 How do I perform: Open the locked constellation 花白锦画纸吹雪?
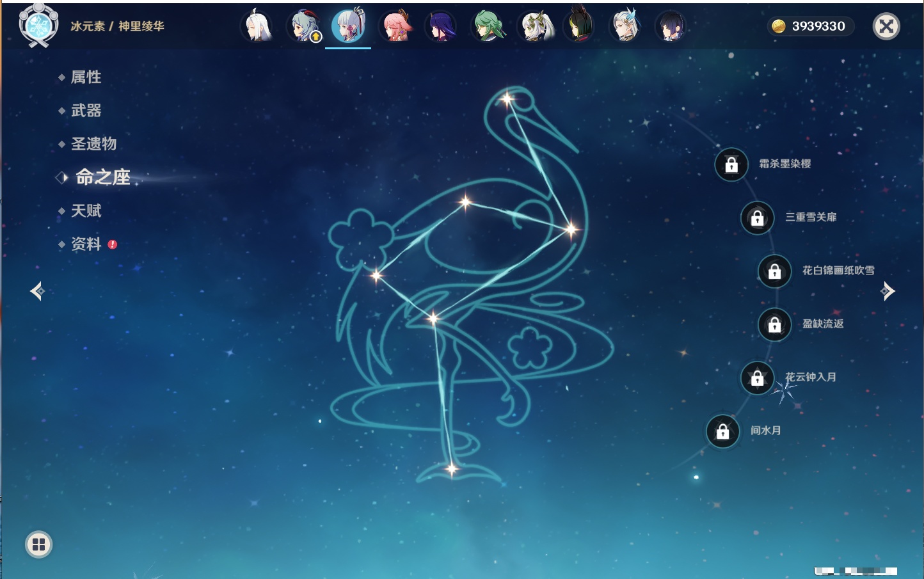click(775, 271)
